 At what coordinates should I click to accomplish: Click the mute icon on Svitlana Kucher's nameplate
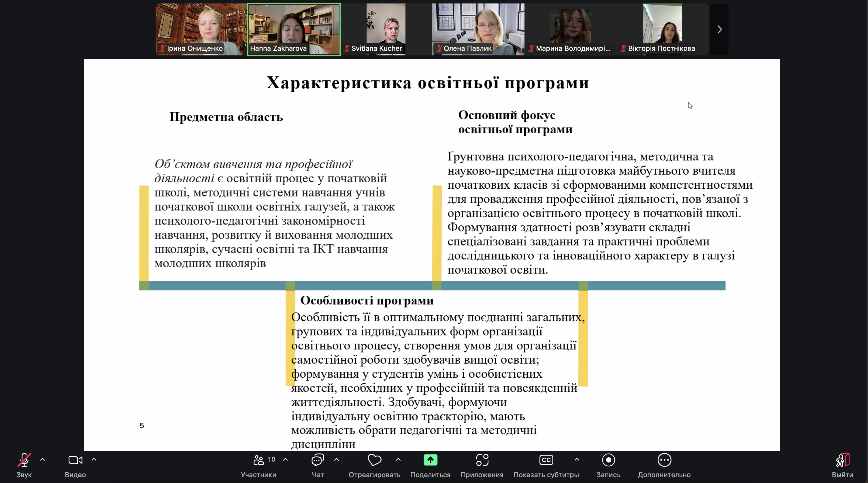pos(346,48)
